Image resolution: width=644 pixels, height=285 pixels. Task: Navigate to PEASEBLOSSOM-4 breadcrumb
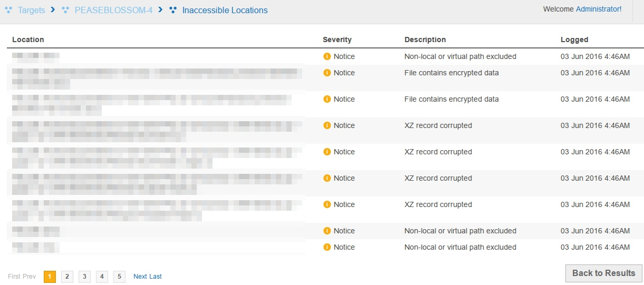point(113,10)
